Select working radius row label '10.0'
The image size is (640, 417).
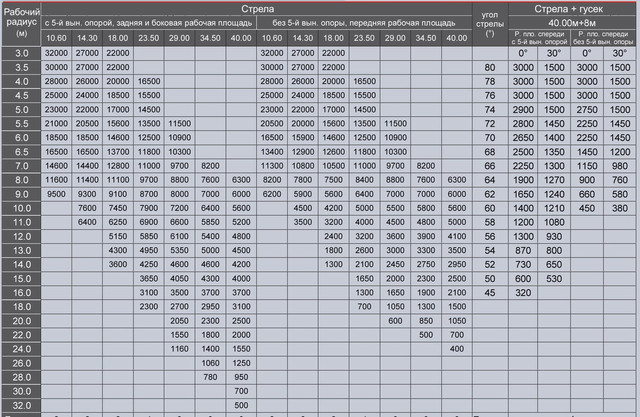point(22,208)
